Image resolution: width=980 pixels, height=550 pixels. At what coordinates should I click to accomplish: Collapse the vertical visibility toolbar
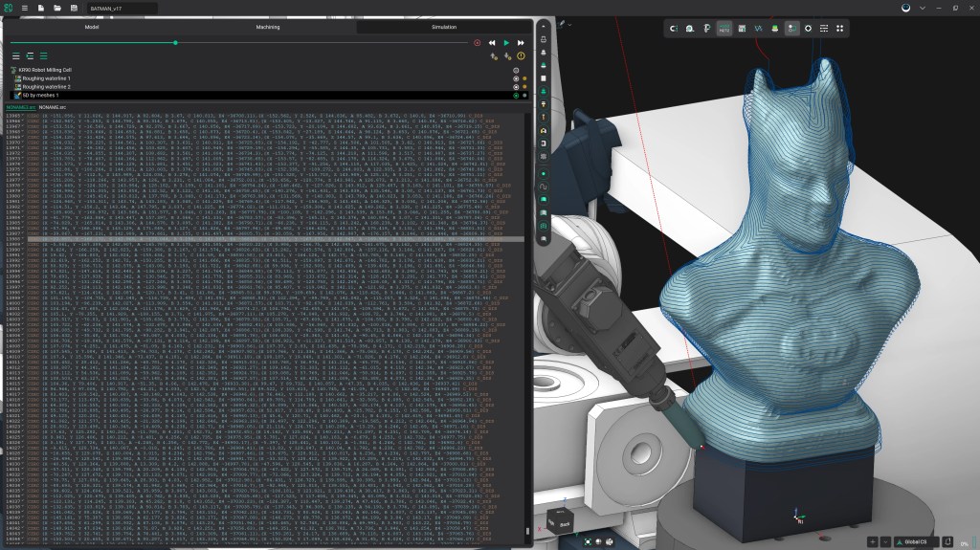coord(544,26)
